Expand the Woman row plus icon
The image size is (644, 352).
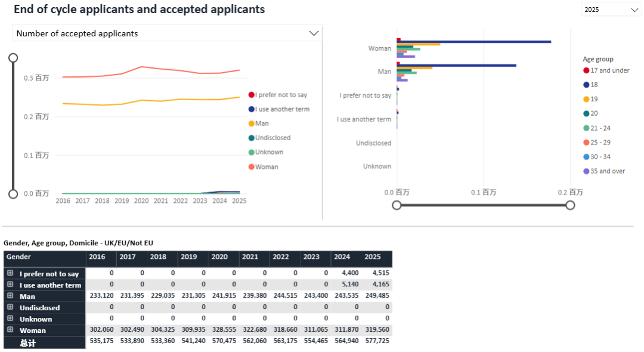click(10, 330)
